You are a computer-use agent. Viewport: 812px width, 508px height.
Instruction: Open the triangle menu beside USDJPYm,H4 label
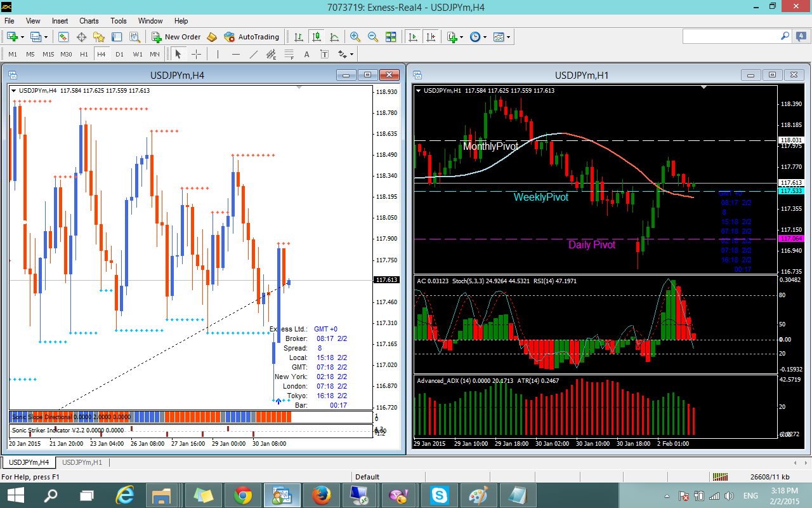tap(14, 90)
